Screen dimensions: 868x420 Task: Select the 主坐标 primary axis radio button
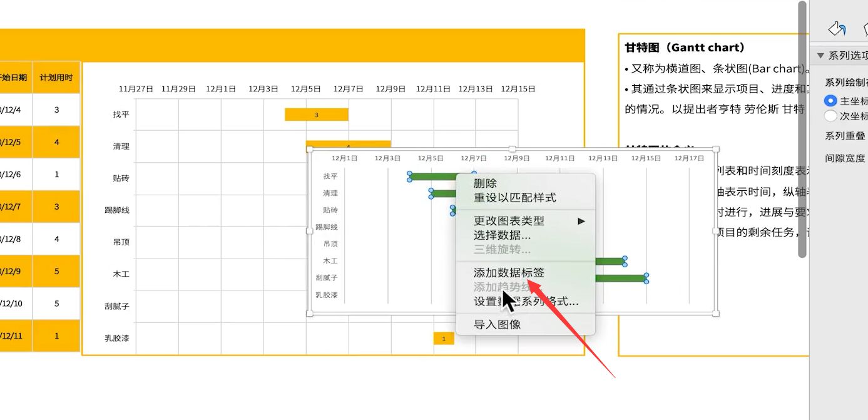[x=830, y=101]
